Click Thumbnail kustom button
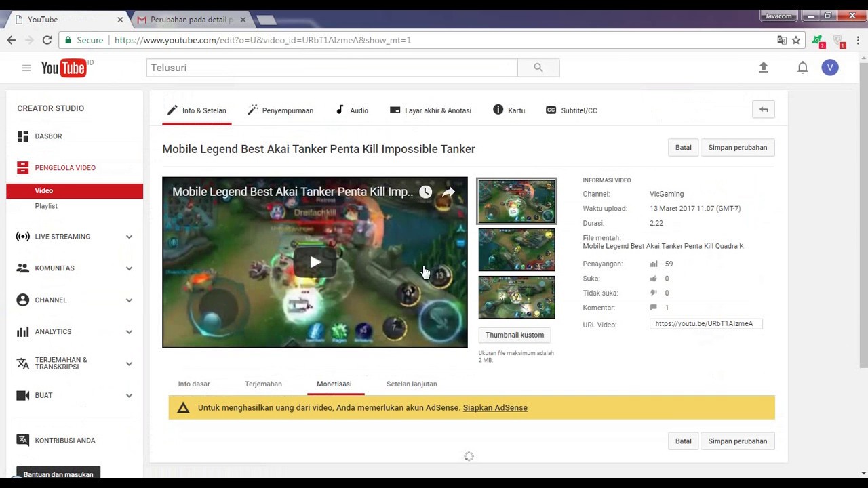 click(515, 335)
